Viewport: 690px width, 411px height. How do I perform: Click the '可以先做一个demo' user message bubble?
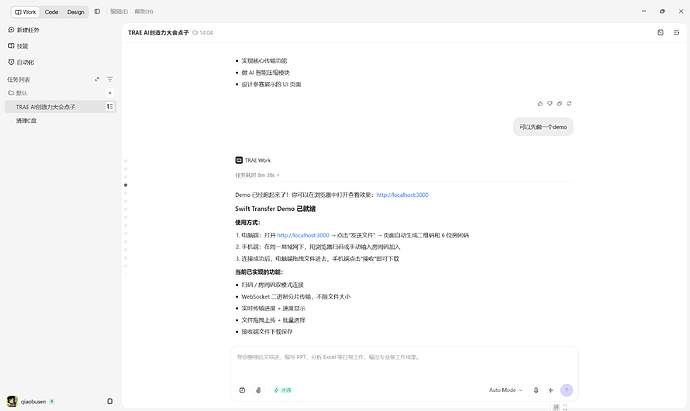point(543,127)
